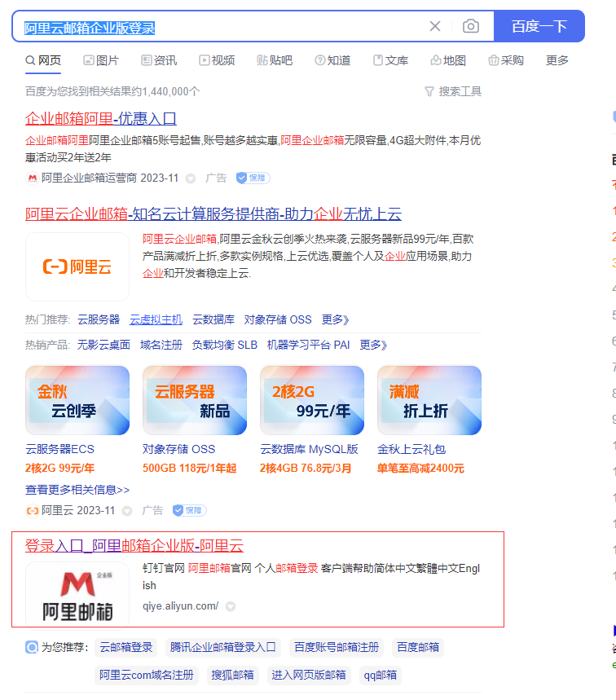
Task: Click the 金秋云创季 banner card
Action: (x=77, y=400)
